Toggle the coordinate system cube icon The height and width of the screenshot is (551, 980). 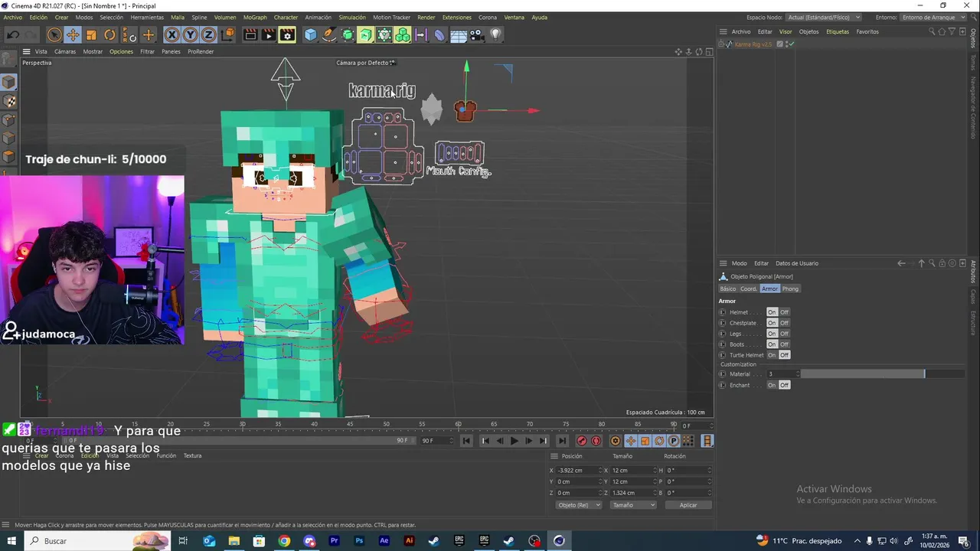227,34
